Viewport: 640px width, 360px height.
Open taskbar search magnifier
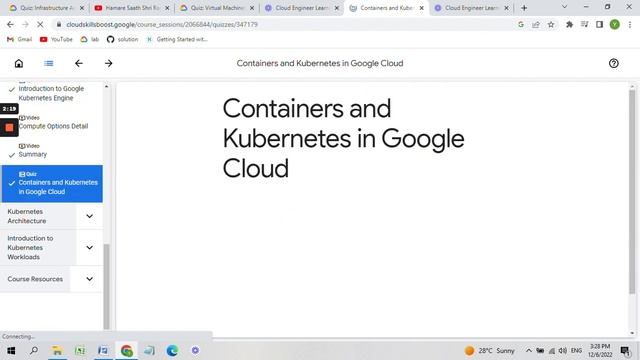pos(34,350)
